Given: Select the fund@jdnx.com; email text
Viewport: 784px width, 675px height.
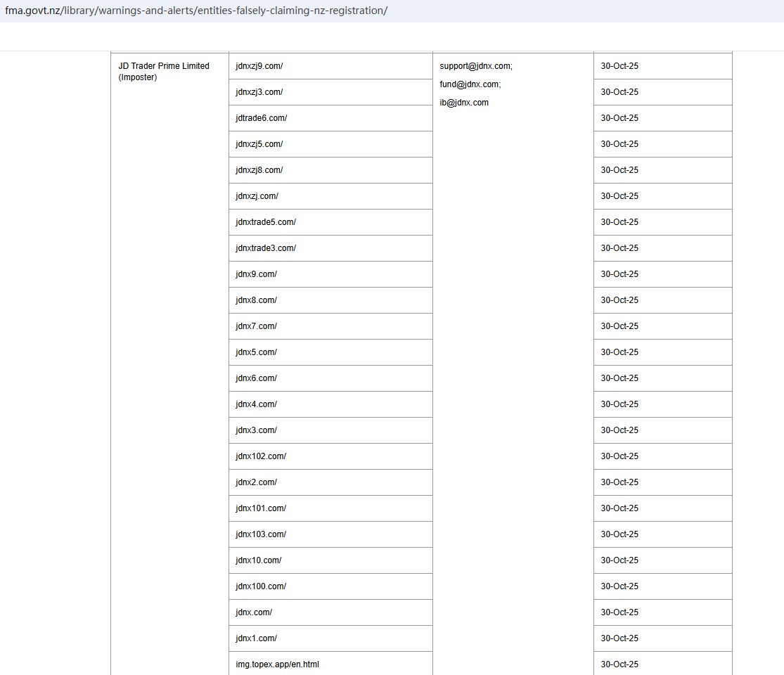Looking at the screenshot, I should click(x=470, y=84).
